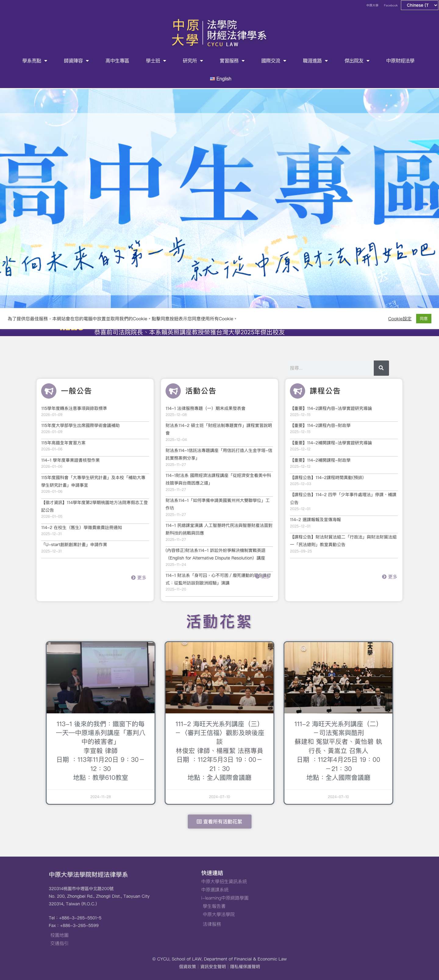Viewport: 439px width, 980px height.
Task: Open 校園地圖 footer link
Action: pos(59,935)
